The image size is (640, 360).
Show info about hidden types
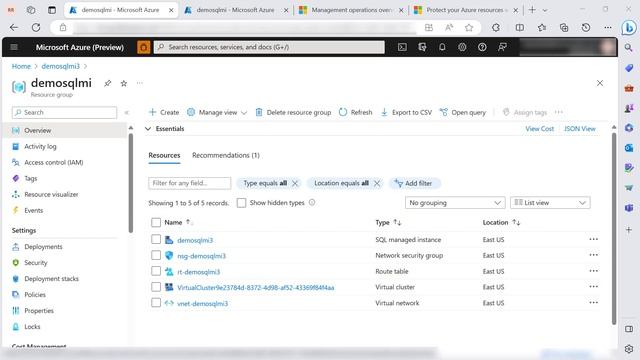pyautogui.click(x=312, y=202)
